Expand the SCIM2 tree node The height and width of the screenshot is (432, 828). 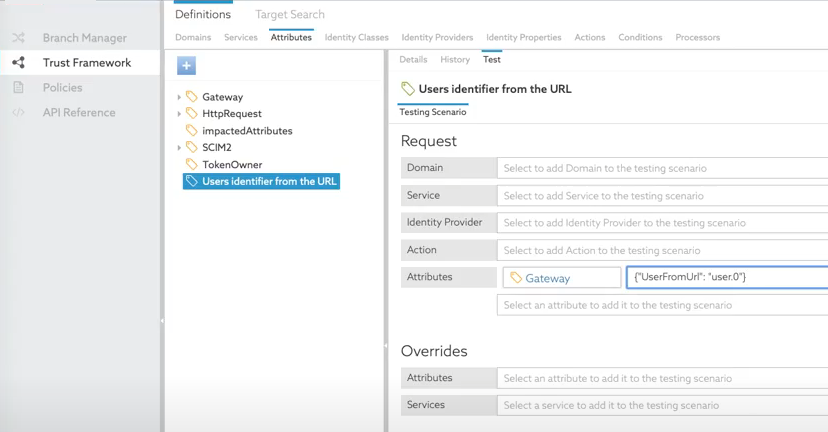[179, 148]
